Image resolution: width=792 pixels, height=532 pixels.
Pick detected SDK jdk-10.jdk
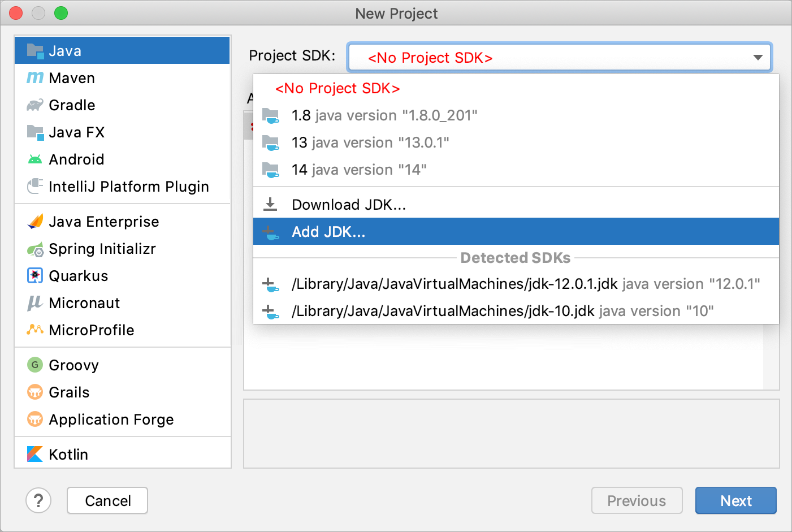pyautogui.click(x=516, y=311)
